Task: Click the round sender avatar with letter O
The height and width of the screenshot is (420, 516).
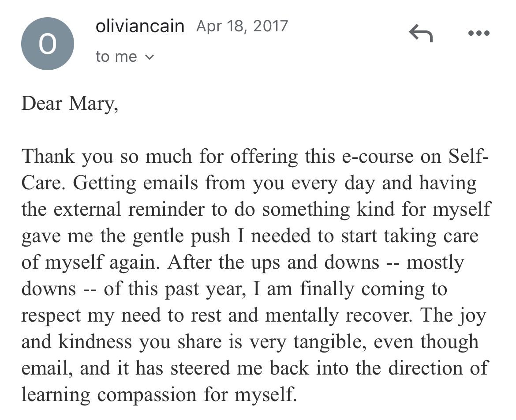Action: [x=48, y=44]
